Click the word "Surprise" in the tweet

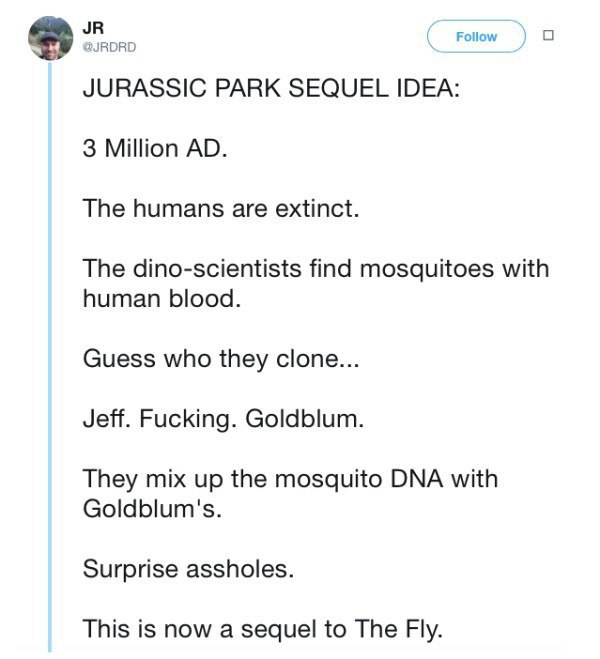[131, 569]
